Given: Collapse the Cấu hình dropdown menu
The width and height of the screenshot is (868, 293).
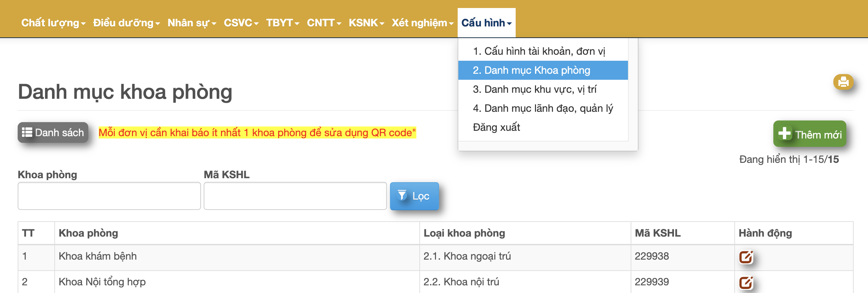Looking at the screenshot, I should 486,23.
